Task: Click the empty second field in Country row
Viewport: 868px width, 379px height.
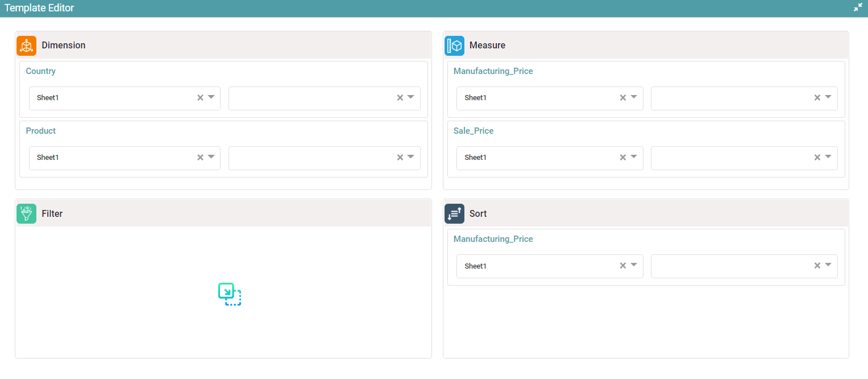Action: coord(312,98)
